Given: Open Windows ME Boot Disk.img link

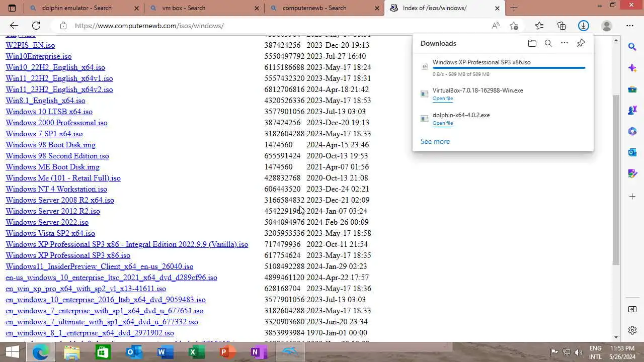Looking at the screenshot, I should [53, 167].
